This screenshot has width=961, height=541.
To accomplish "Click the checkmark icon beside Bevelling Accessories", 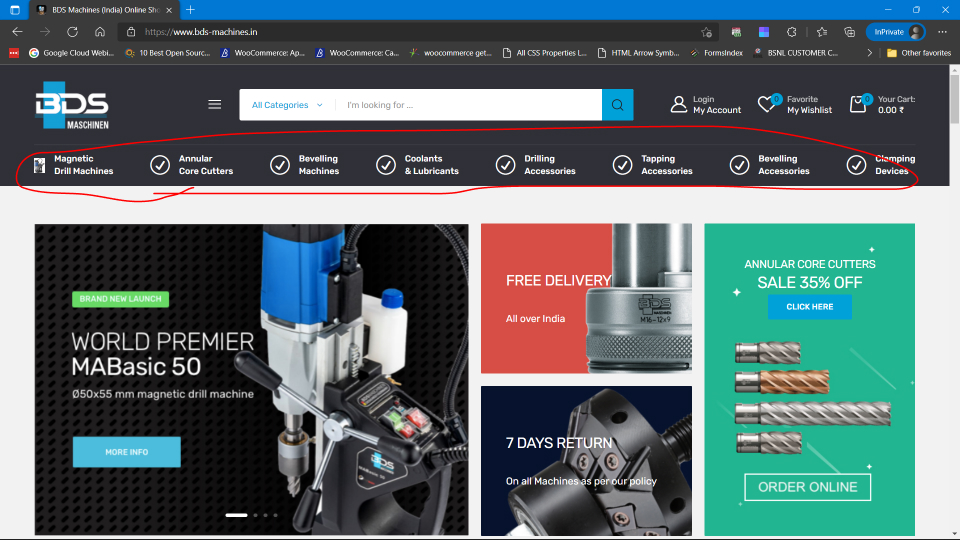I will 739,165.
